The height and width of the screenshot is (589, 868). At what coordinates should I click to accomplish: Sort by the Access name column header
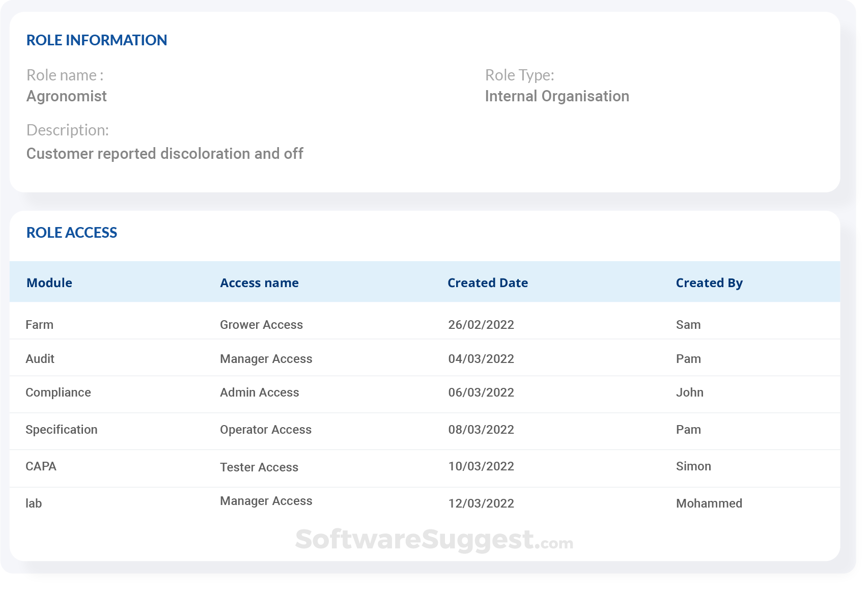(259, 283)
